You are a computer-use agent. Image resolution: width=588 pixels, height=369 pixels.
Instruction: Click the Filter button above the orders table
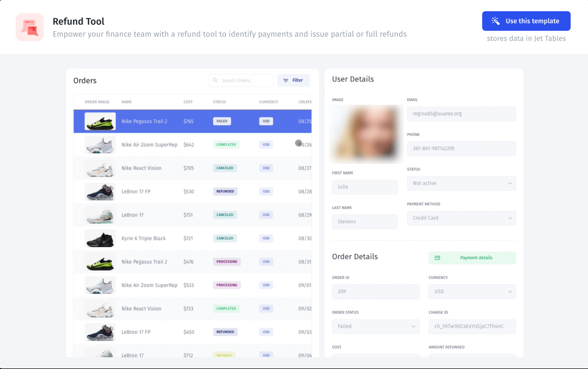point(293,80)
